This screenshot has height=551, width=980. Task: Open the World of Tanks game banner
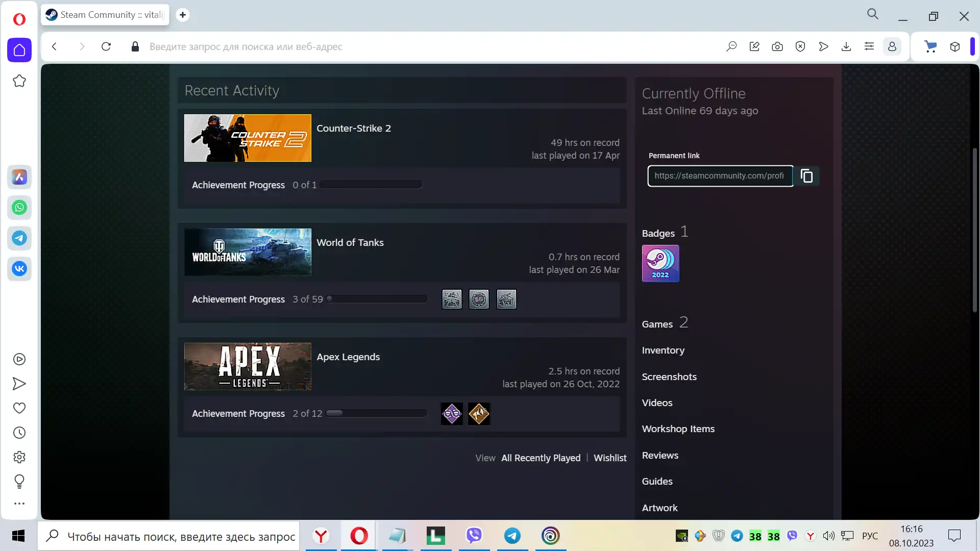click(x=248, y=252)
